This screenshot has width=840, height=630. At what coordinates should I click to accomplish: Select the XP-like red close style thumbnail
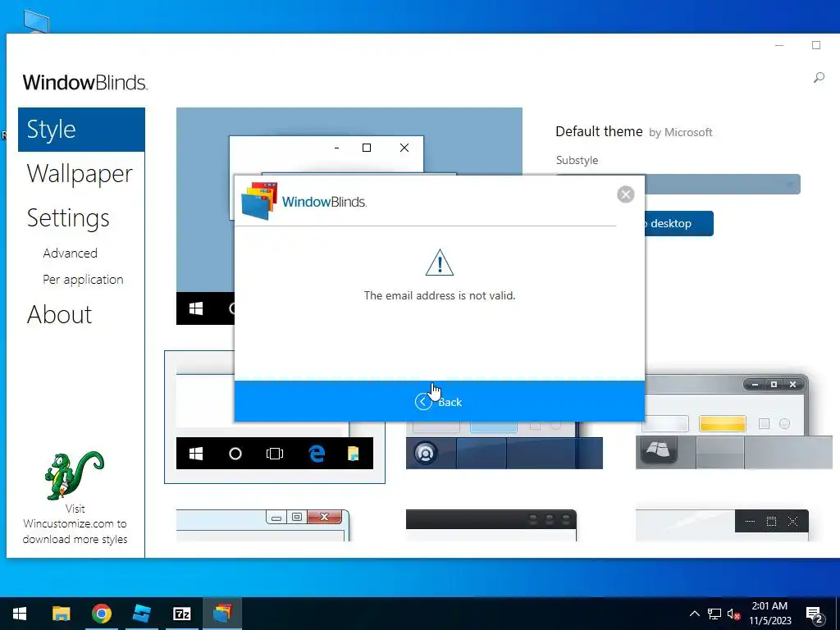click(x=262, y=525)
